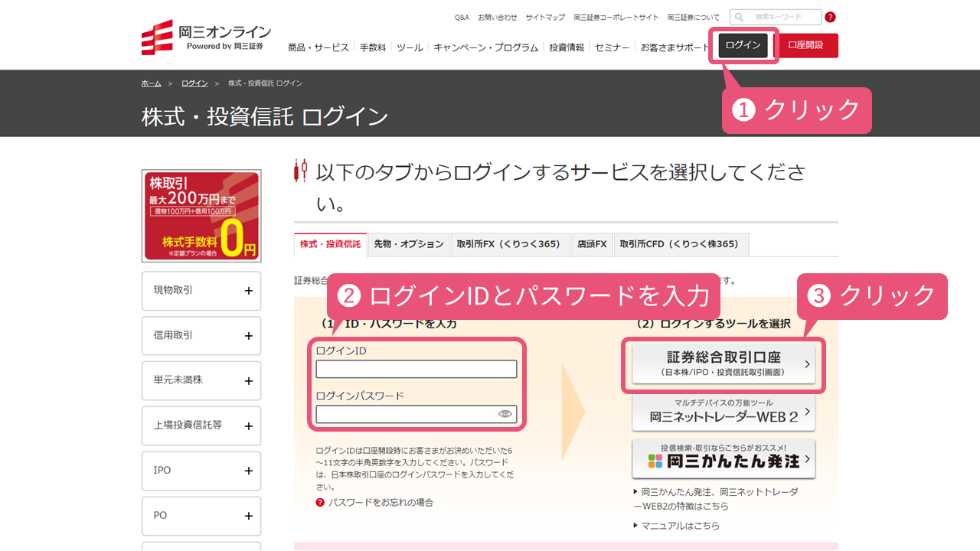Expand 現物取引 sidebar plus icon
The width and height of the screenshot is (980, 551).
click(x=248, y=291)
